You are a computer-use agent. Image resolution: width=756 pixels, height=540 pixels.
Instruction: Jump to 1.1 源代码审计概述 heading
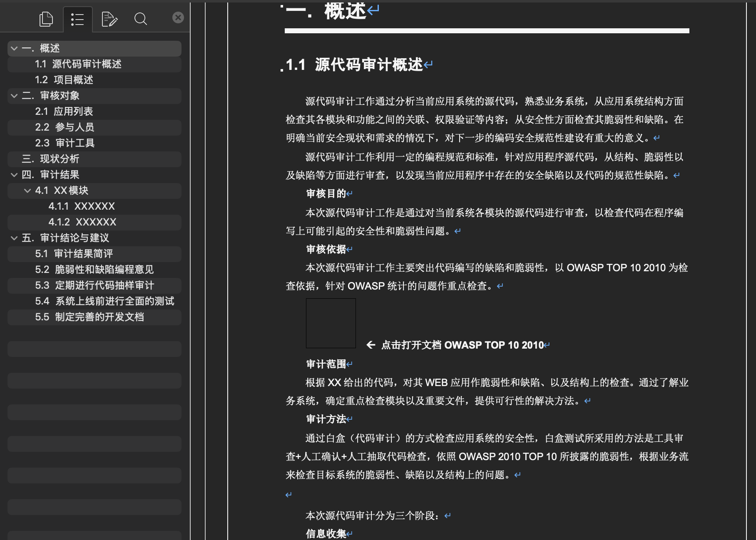[x=78, y=64]
